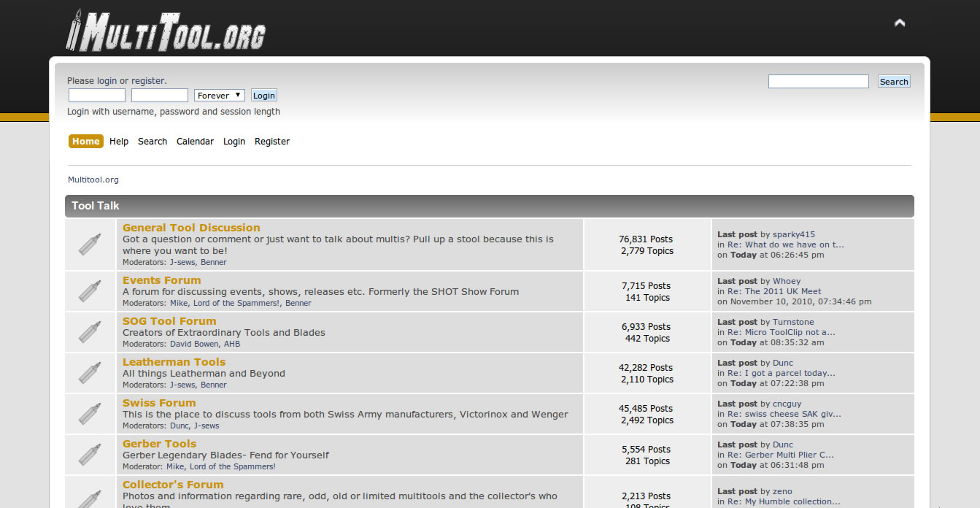Open the Login menu item
980x508 pixels.
tap(234, 142)
